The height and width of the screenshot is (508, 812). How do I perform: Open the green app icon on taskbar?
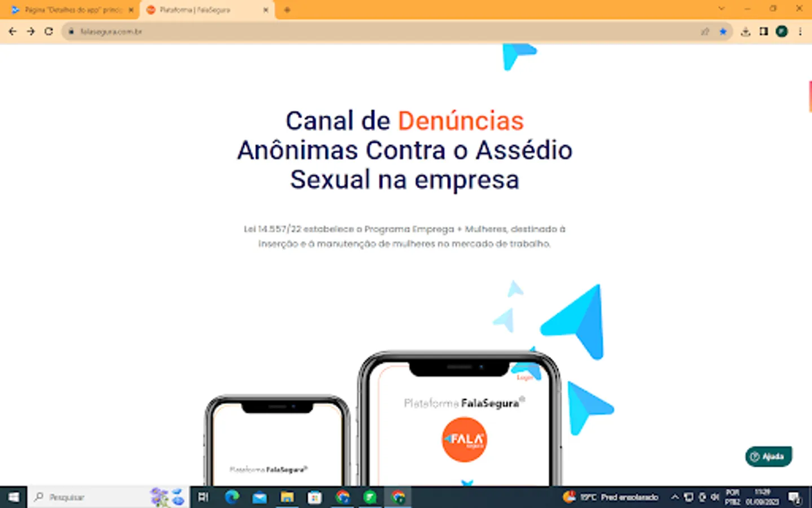pos(370,497)
